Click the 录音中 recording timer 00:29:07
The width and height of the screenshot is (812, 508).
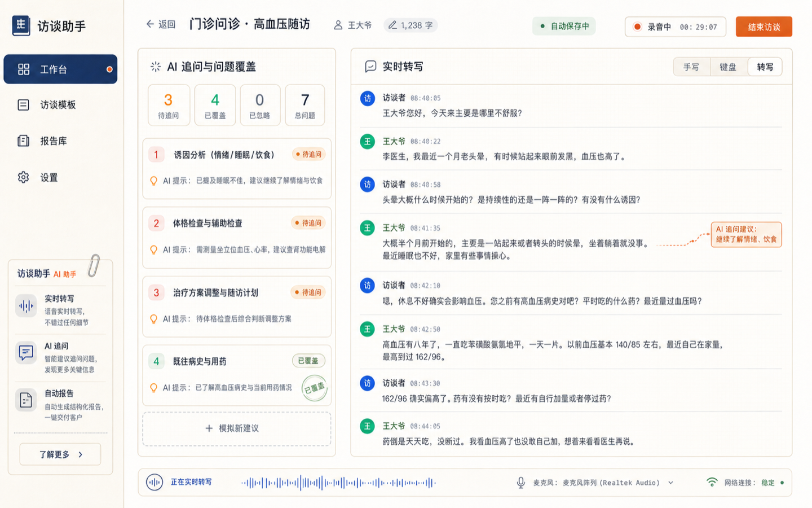click(x=676, y=27)
